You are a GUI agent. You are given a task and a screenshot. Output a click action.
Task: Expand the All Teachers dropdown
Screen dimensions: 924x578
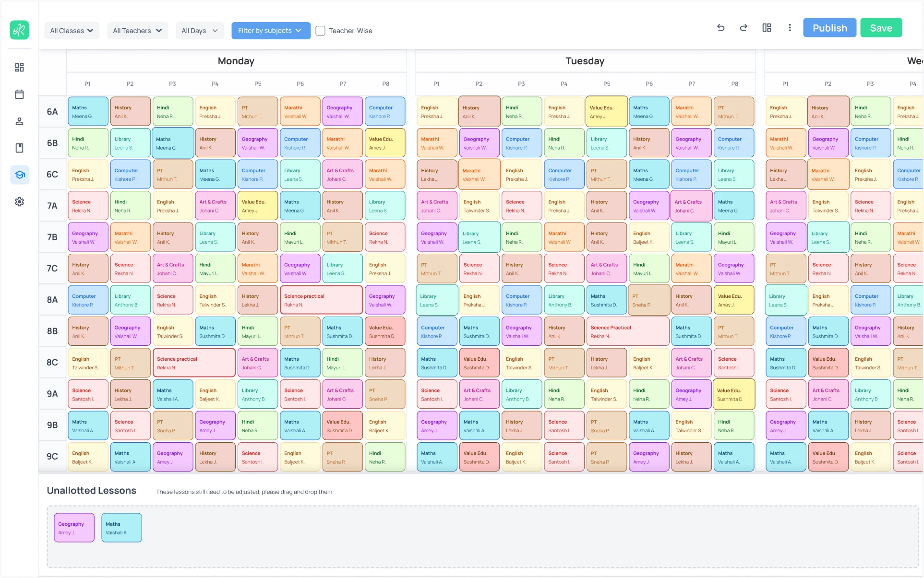pyautogui.click(x=137, y=31)
